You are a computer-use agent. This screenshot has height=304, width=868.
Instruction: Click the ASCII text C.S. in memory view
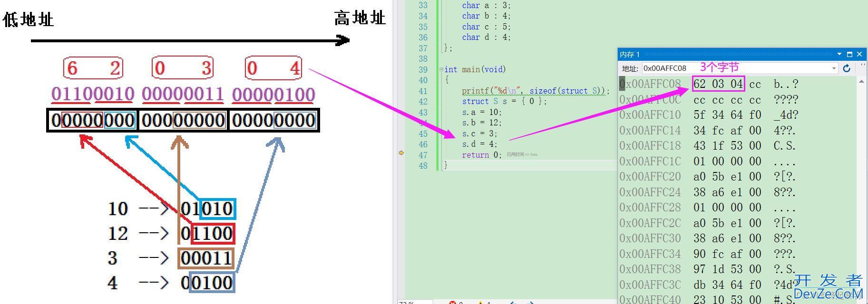click(x=785, y=146)
